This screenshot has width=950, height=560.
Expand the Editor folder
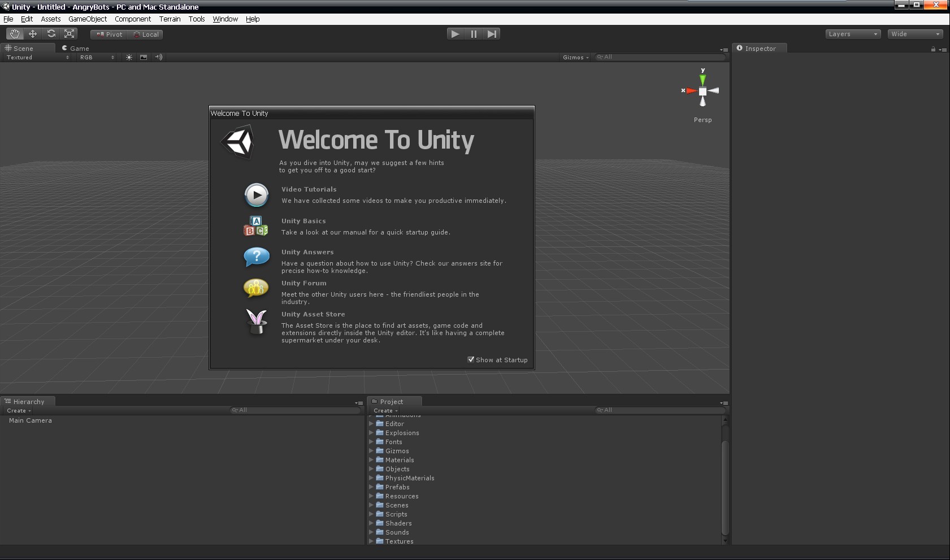pos(371,423)
